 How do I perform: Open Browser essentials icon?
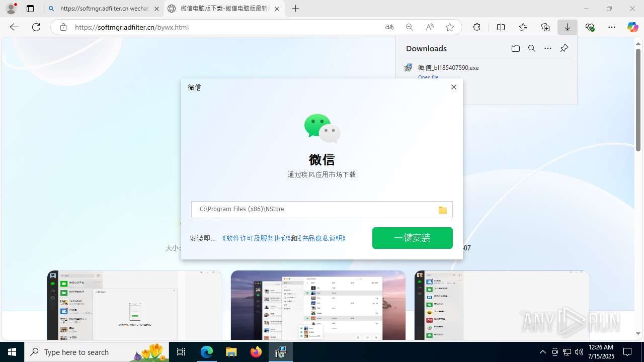[590, 27]
